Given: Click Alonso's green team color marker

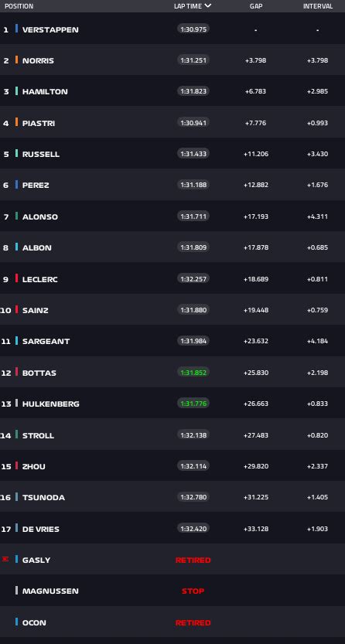Looking at the screenshot, I should pyautogui.click(x=17, y=216).
